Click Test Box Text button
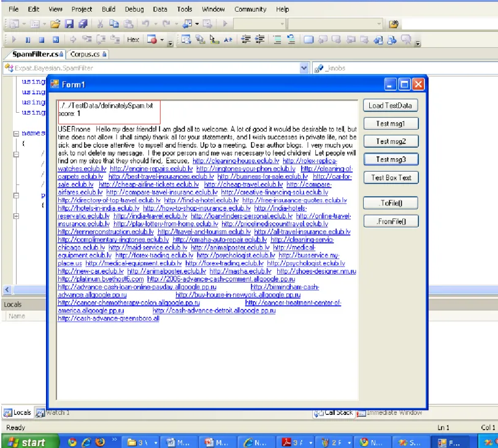 [391, 178]
